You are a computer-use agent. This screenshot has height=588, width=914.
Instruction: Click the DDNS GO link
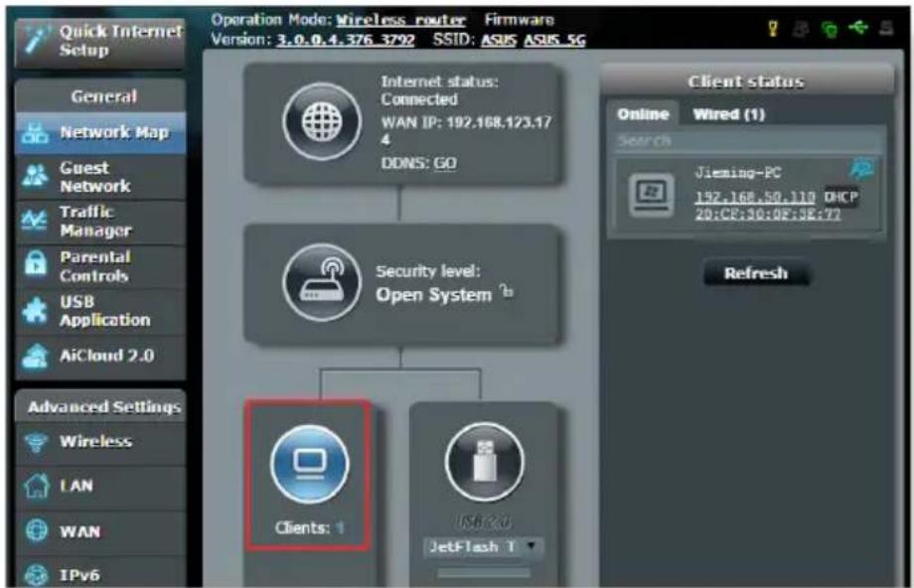click(445, 163)
